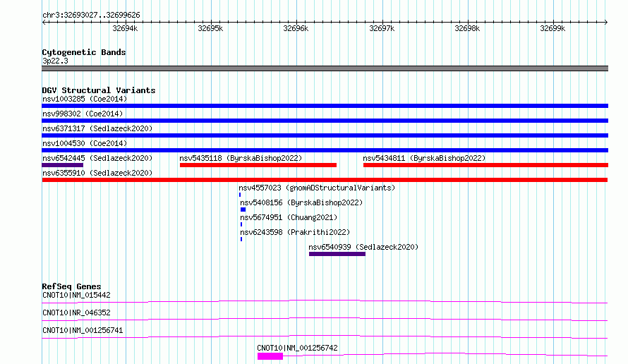Click the 32698k ruler position marker
628x364 pixels.
point(467,28)
